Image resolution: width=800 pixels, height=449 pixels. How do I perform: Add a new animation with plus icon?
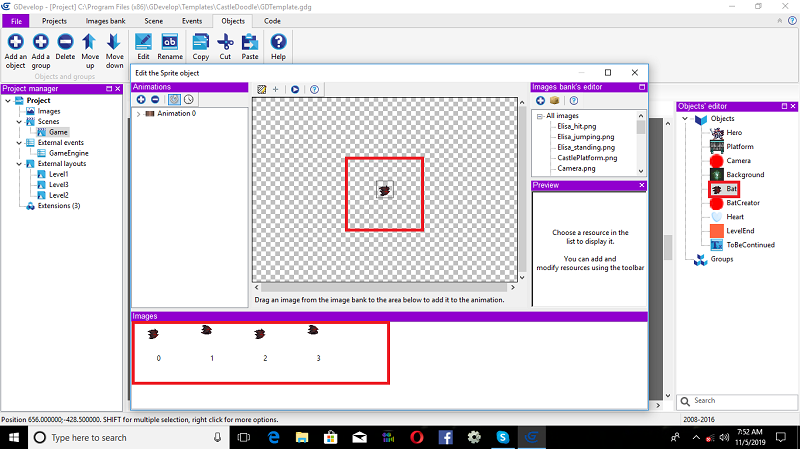coord(141,99)
